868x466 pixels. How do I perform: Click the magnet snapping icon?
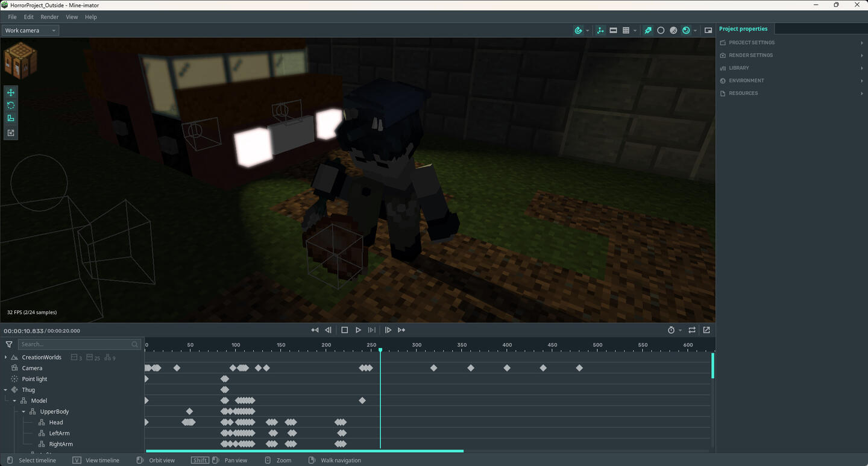[x=578, y=30]
